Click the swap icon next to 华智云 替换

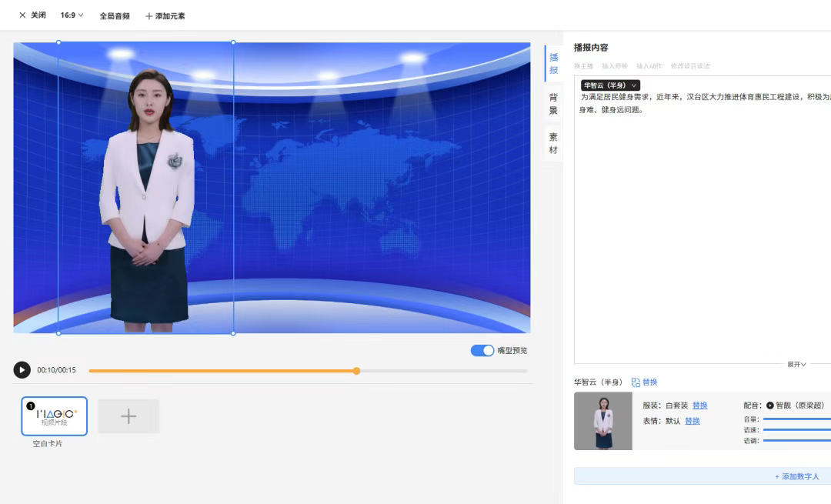coord(636,382)
